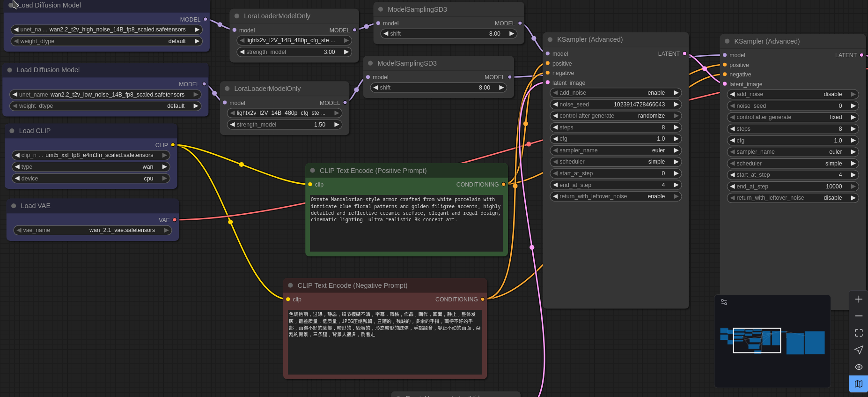Click first KSampler latent_image input socket
Screen dimensions: 868x397
[x=548, y=82]
